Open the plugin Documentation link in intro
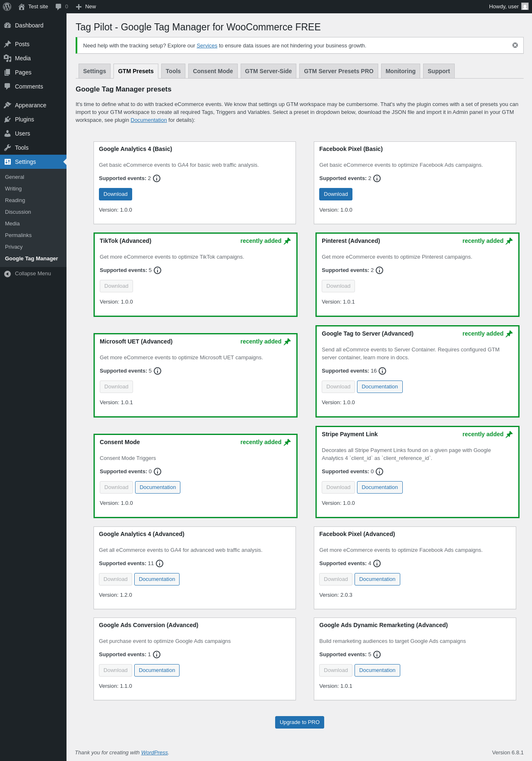Image resolution: width=532 pixels, height=761 pixels. pos(149,120)
